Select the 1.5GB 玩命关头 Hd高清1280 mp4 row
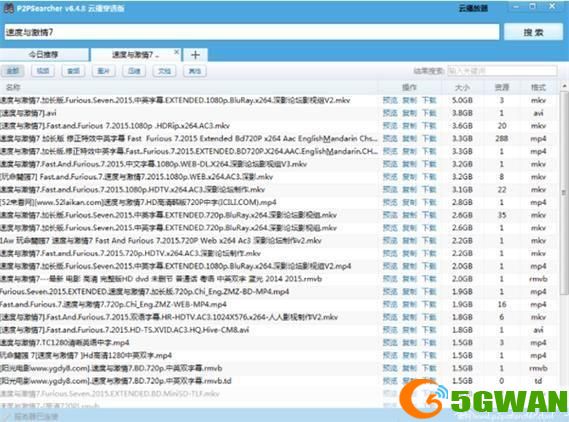 [279, 356]
